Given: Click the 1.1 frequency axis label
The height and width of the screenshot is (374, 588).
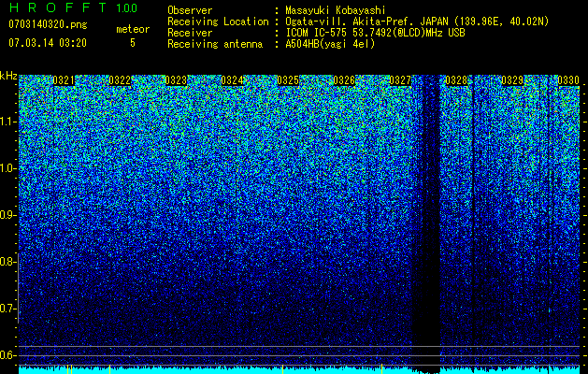Looking at the screenshot, I should coord(7,122).
